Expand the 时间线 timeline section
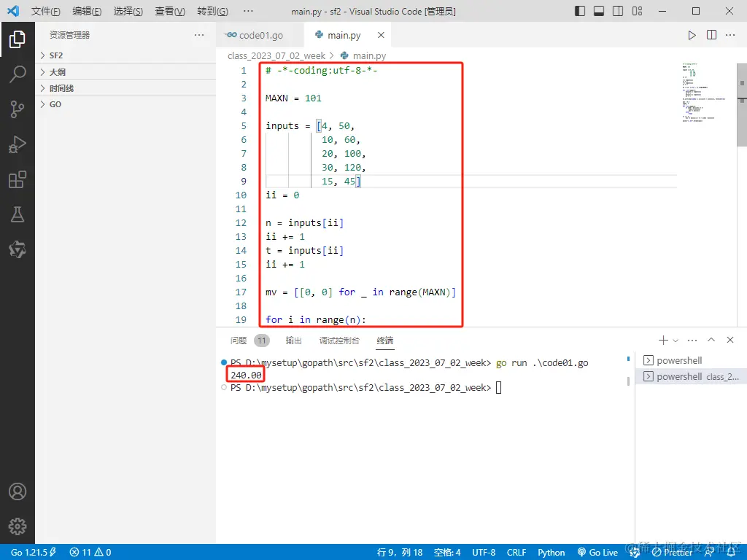747x560 pixels. (125, 88)
